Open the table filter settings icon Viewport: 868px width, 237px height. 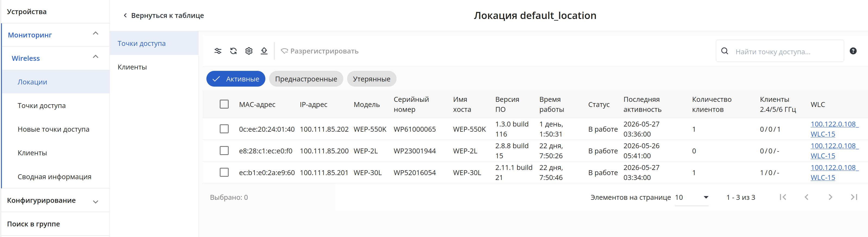[x=218, y=51]
